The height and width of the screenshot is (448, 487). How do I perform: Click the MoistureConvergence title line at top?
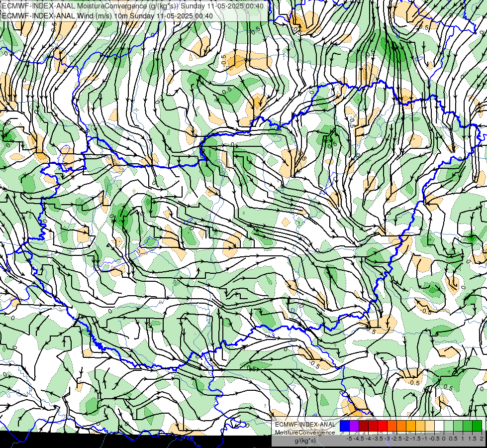coord(133,6)
